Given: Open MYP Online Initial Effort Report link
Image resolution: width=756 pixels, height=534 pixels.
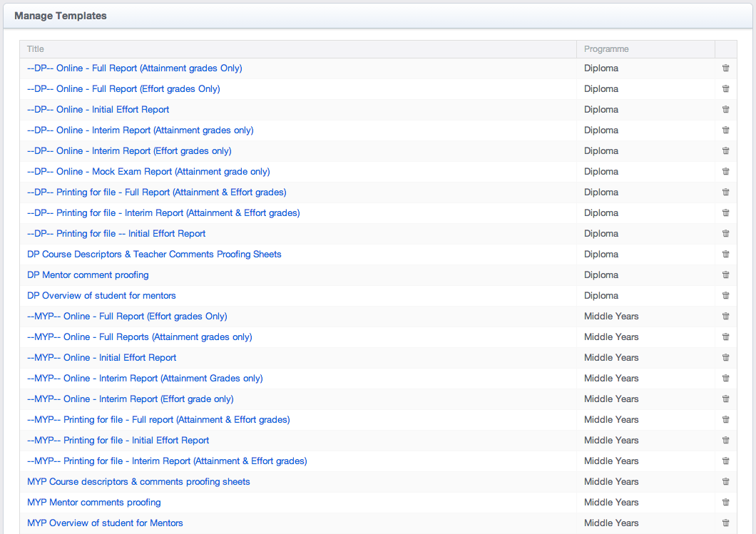Looking at the screenshot, I should point(102,358).
